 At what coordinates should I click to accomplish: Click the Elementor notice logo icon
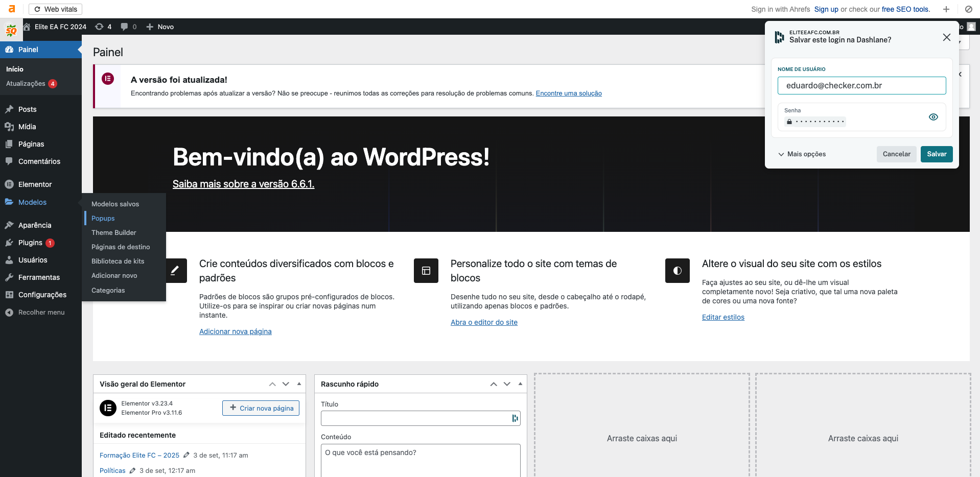tap(108, 79)
